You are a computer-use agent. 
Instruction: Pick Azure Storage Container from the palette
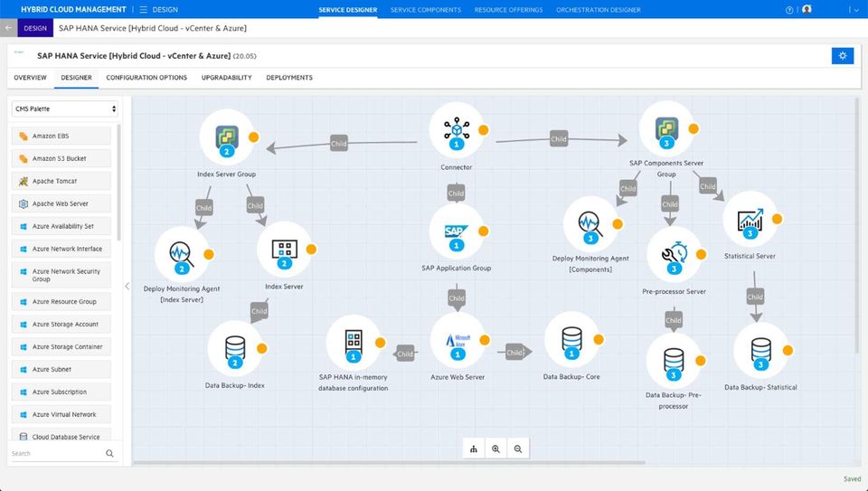(61, 347)
